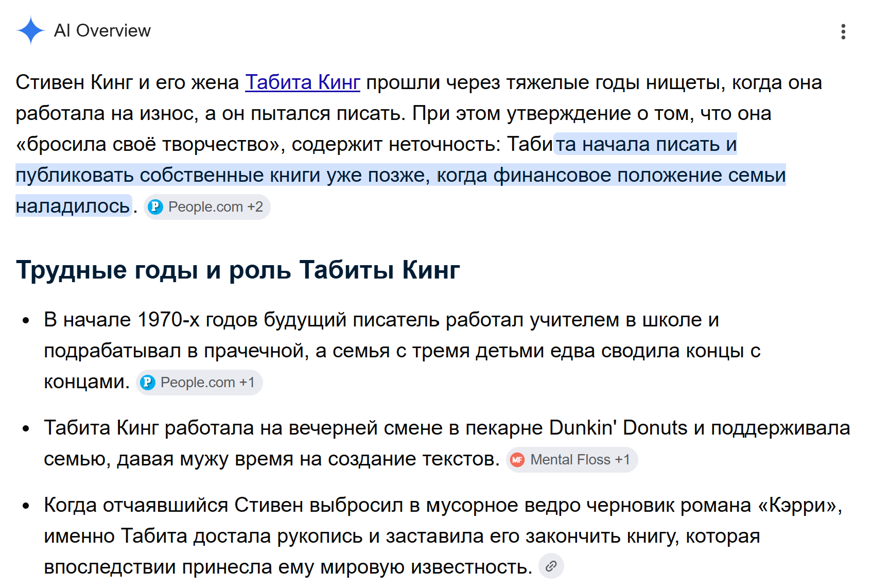Open the chain link icon after the Кэрри bullet
Viewport: 873px width, 588px height.
tap(551, 566)
